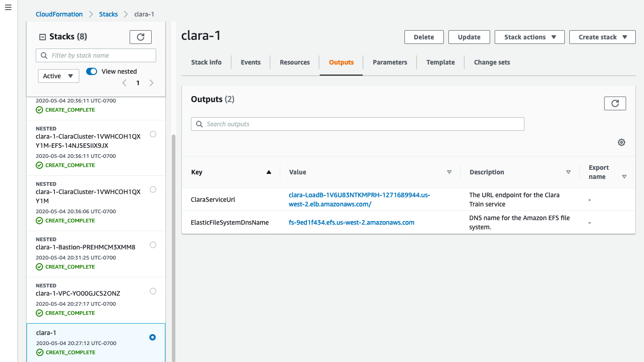This screenshot has height=362, width=644.
Task: Select the clara-1-Bastion-PREHMCM3XMM8 stack radio
Action: click(x=153, y=245)
